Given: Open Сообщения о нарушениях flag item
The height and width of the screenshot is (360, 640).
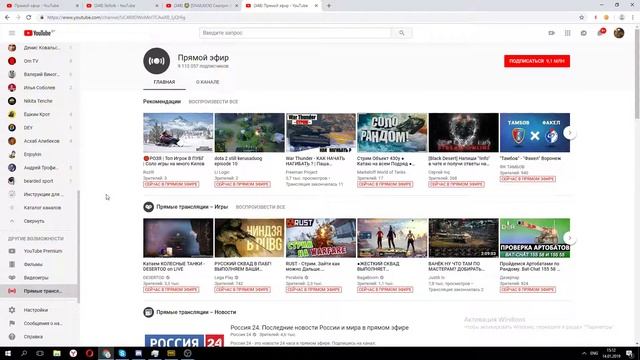Looking at the screenshot, I should [x=39, y=323].
